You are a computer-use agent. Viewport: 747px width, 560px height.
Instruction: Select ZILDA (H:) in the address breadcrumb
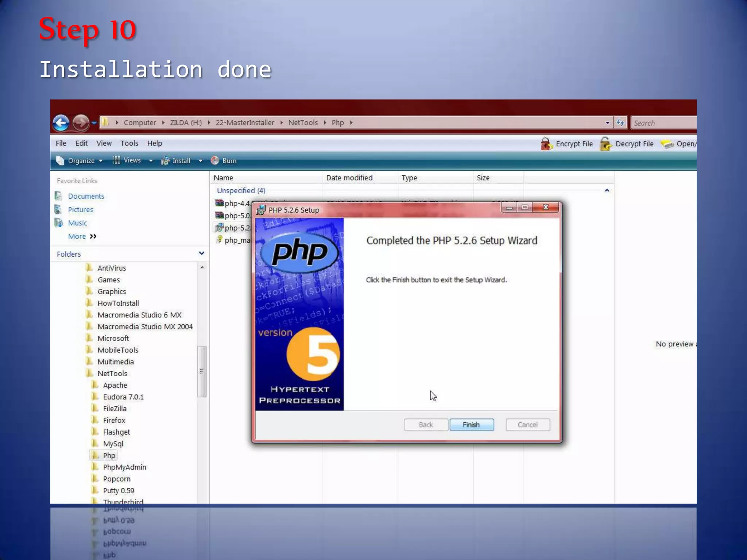click(x=186, y=122)
